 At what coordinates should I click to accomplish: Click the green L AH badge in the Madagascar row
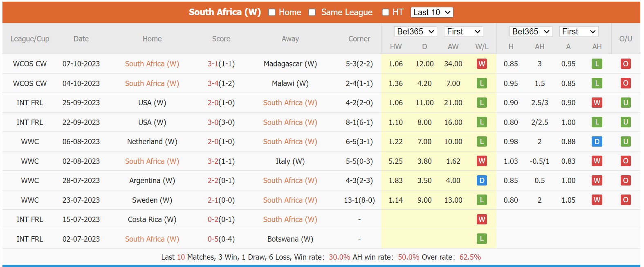pyautogui.click(x=597, y=63)
